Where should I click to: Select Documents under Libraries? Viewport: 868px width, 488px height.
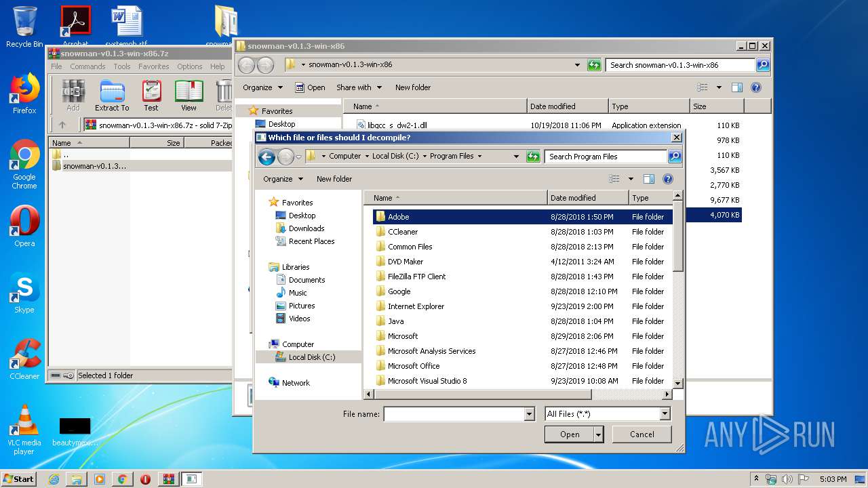pyautogui.click(x=300, y=280)
